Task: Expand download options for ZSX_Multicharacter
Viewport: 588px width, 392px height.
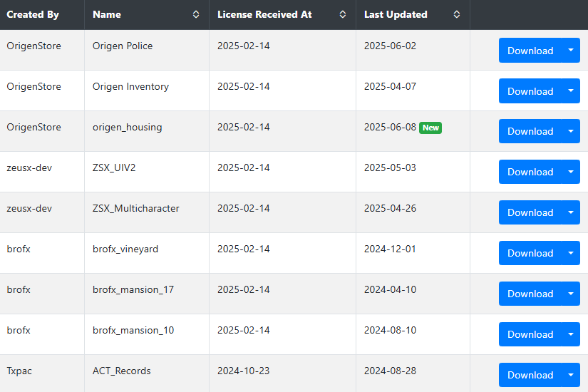Action: [571, 212]
